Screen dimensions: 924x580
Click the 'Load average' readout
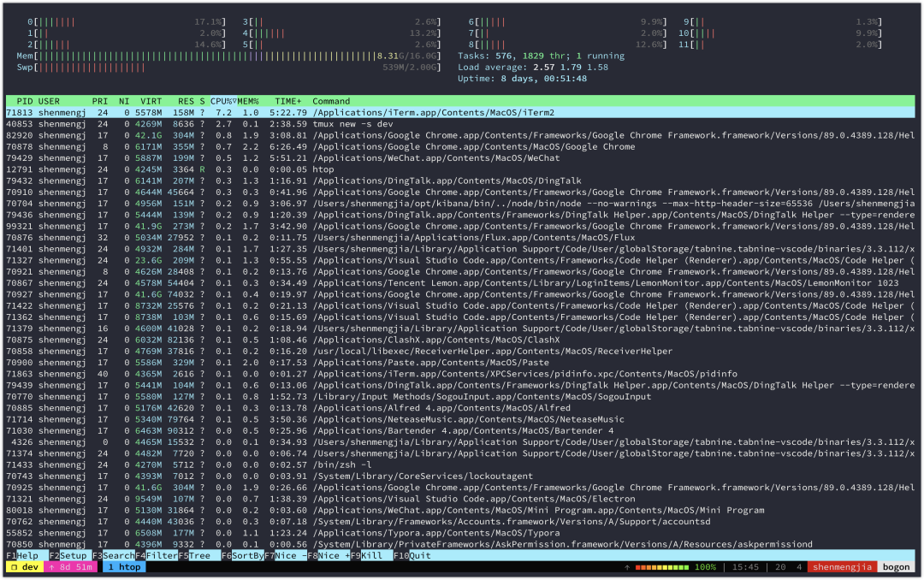533,68
